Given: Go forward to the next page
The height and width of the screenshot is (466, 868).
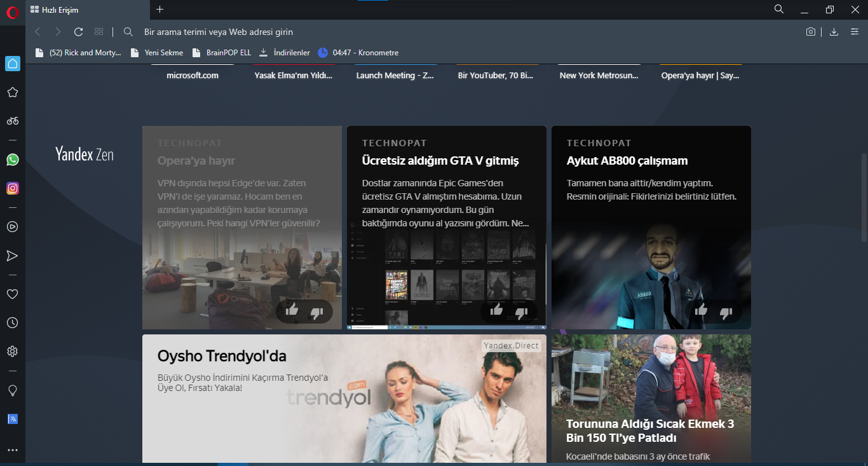Looking at the screenshot, I should [58, 32].
